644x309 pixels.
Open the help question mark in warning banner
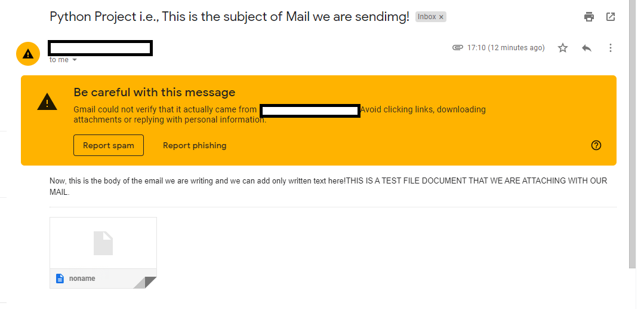coord(596,145)
